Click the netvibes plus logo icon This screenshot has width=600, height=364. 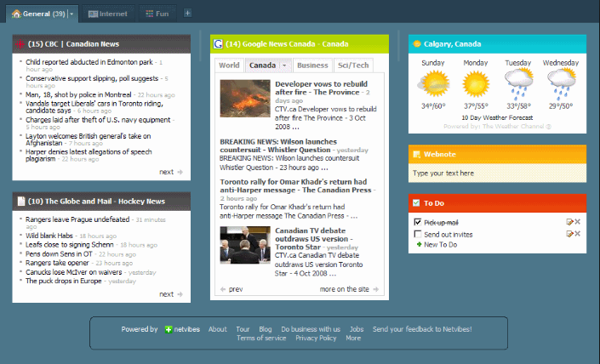pos(169,329)
